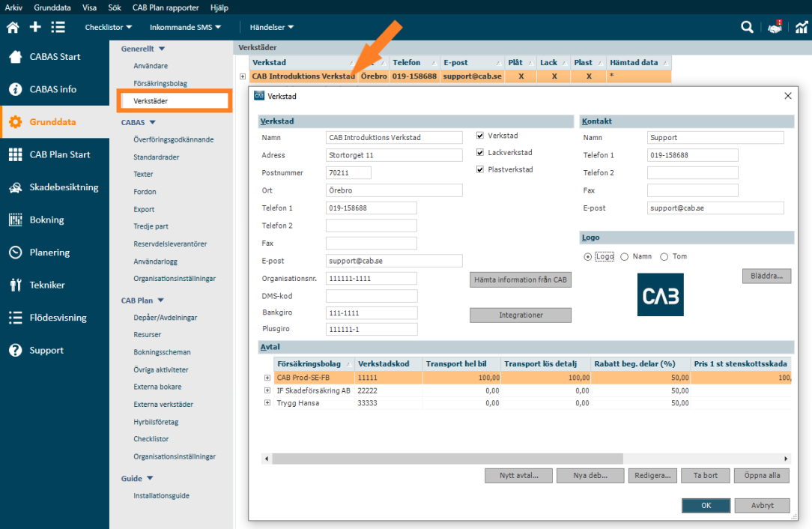Open the list view toolbar icon
This screenshot has width=812, height=529.
pyautogui.click(x=58, y=27)
